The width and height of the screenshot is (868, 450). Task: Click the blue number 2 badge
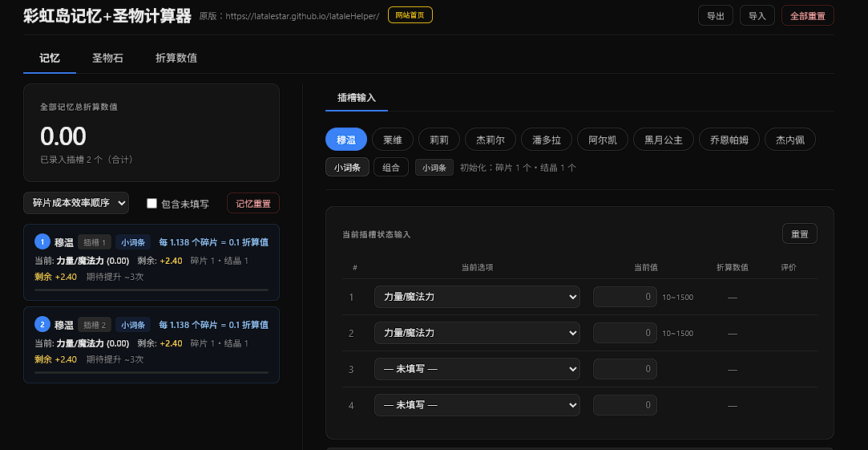coord(42,324)
